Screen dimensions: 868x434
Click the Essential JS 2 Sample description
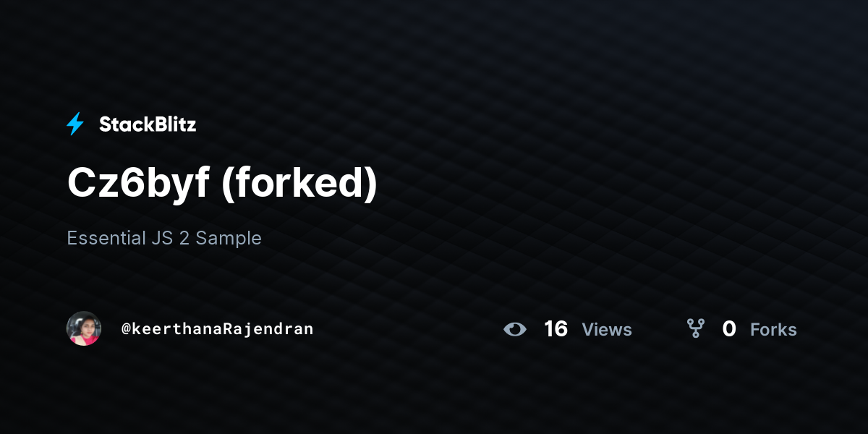pos(164,238)
